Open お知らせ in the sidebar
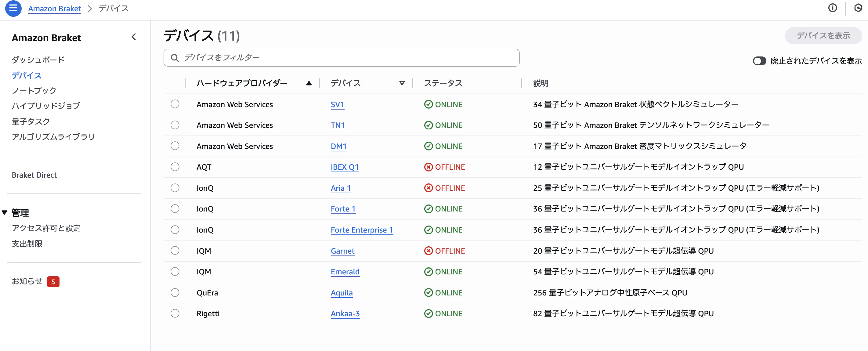 [x=27, y=281]
